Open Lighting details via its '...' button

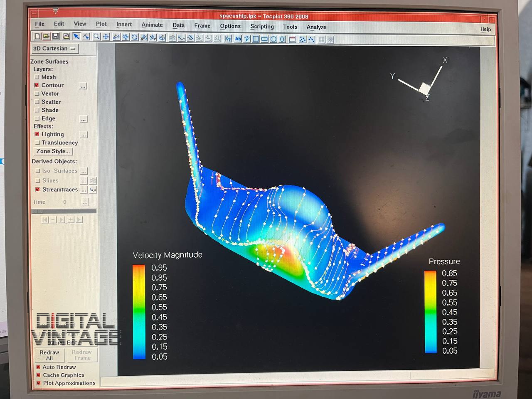pos(84,135)
